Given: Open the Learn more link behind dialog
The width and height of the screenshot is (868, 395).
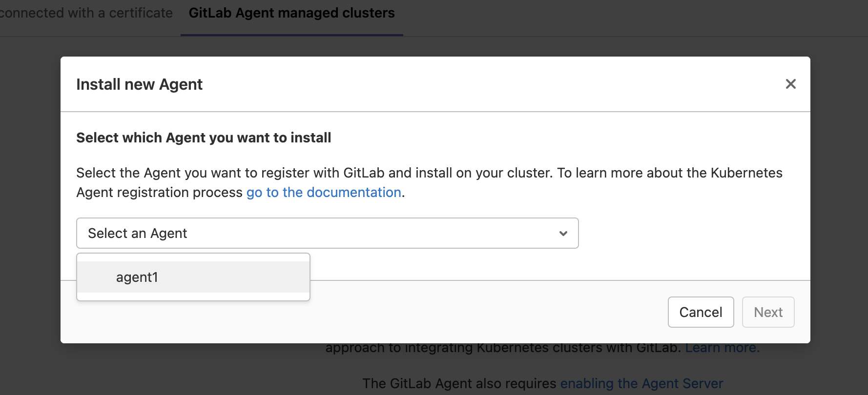Looking at the screenshot, I should 722,348.
